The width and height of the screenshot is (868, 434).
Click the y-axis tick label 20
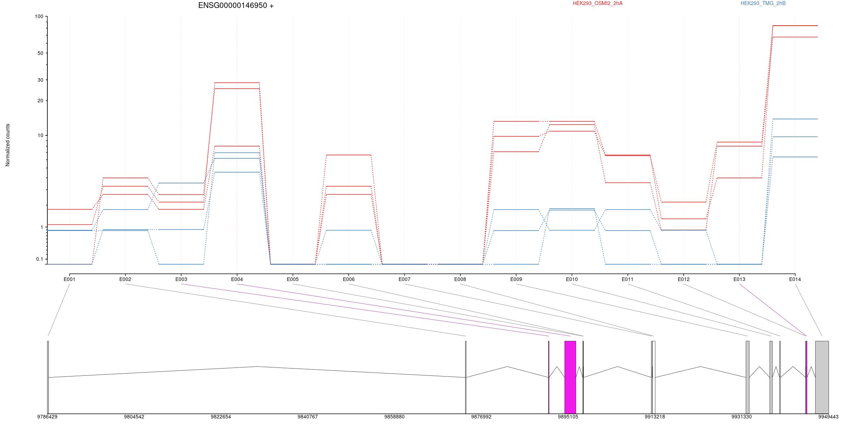tap(40, 101)
